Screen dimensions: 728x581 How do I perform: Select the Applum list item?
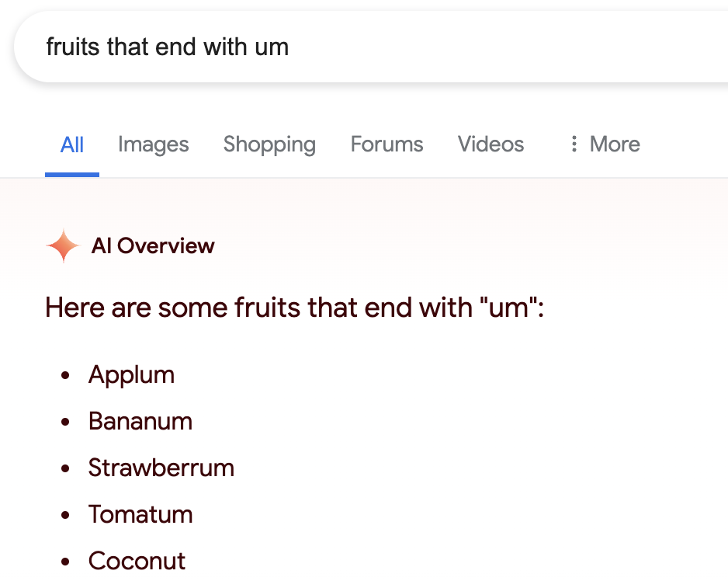pos(131,375)
